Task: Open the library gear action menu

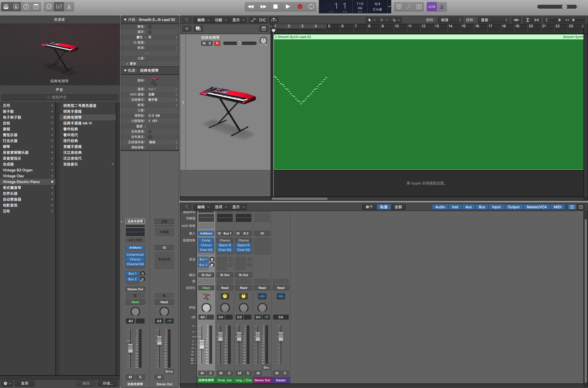Action: [x=7, y=384]
